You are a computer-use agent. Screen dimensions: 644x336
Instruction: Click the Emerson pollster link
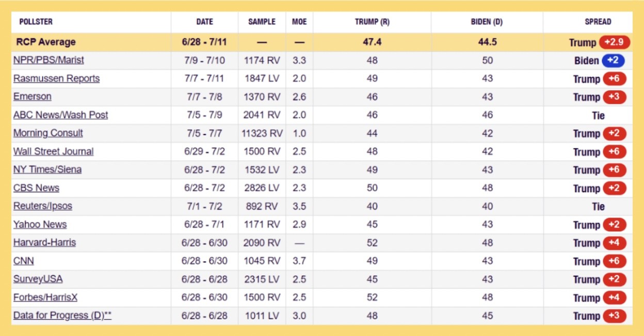click(x=33, y=97)
